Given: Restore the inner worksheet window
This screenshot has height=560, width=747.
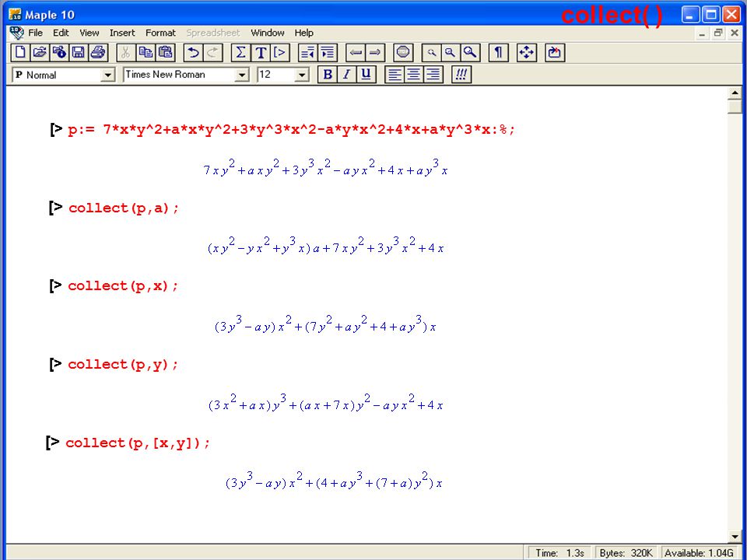Looking at the screenshot, I should tap(718, 33).
